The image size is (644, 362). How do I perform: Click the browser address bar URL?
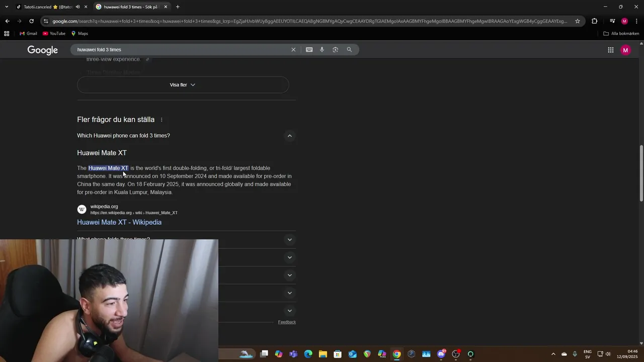309,21
